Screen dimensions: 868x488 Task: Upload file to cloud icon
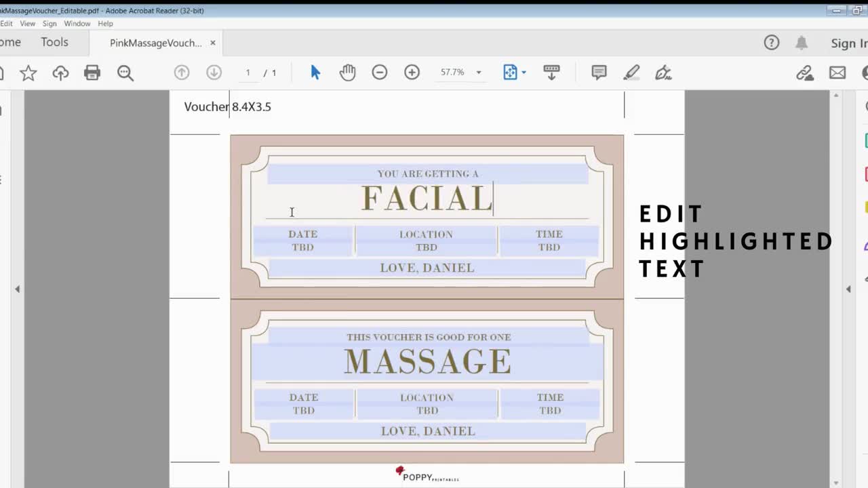click(60, 73)
